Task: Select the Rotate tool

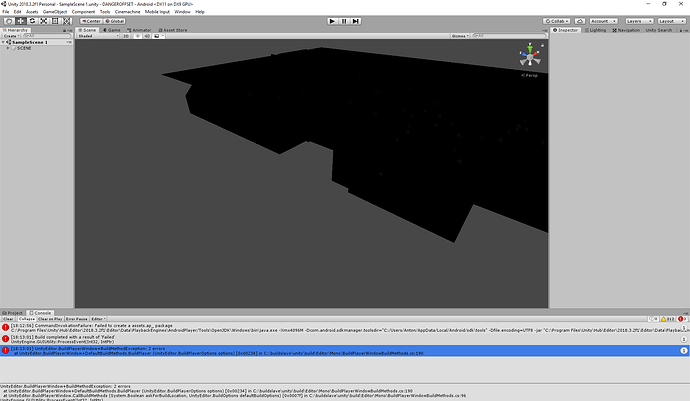Action: 32,21
